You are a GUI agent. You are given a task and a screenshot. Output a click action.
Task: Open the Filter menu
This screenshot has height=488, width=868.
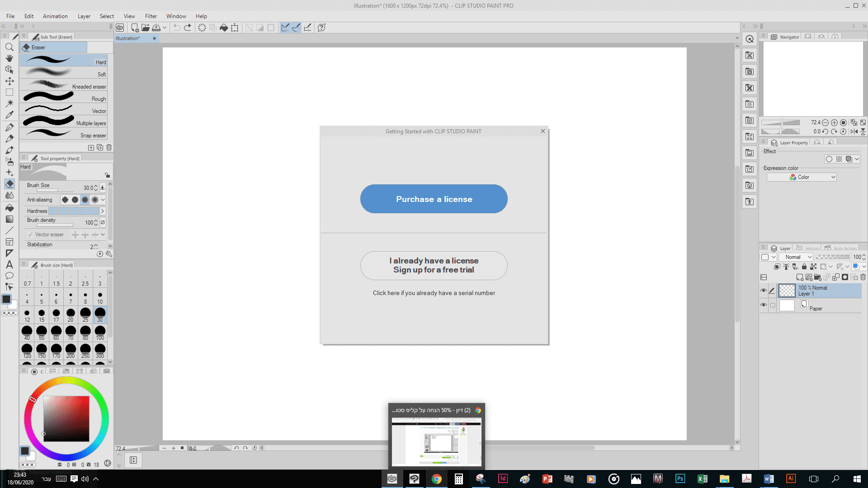[x=151, y=16]
